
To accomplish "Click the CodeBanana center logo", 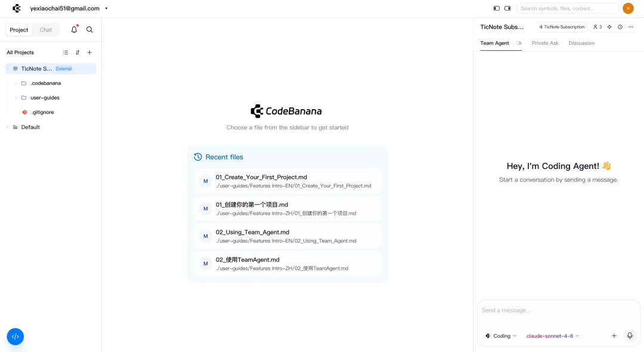I will (x=286, y=111).
